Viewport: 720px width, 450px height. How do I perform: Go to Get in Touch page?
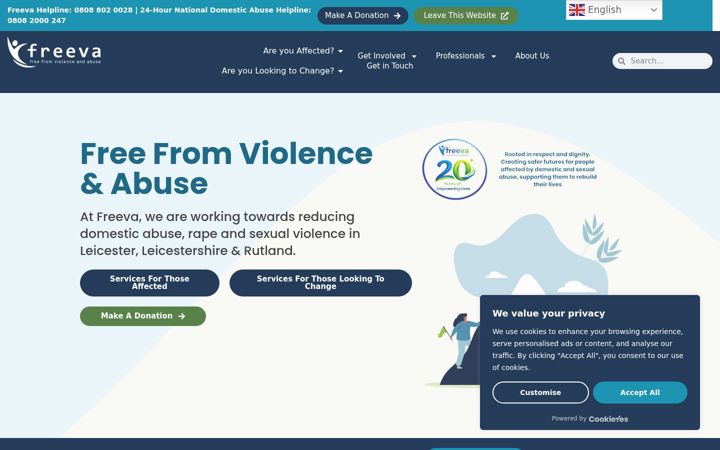390,66
